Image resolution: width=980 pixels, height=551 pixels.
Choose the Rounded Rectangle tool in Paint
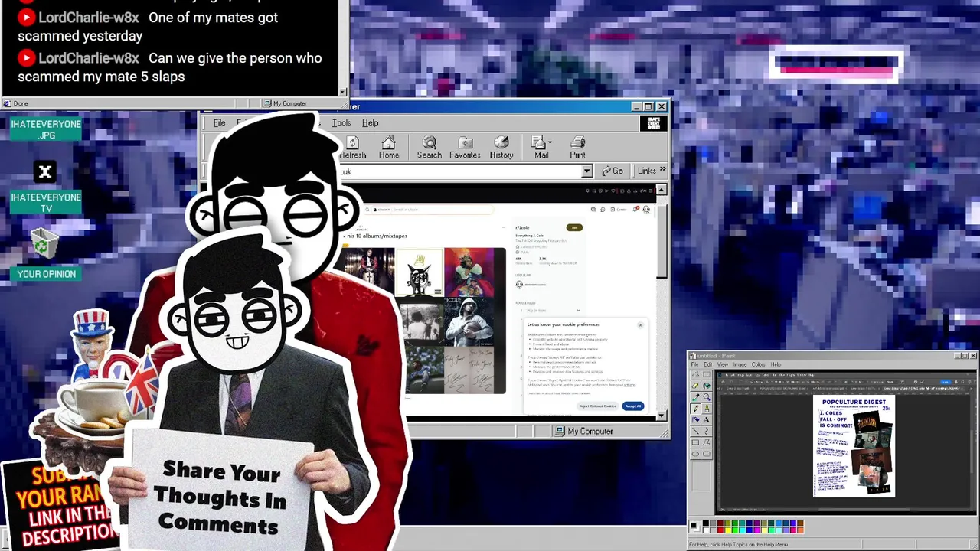[707, 454]
